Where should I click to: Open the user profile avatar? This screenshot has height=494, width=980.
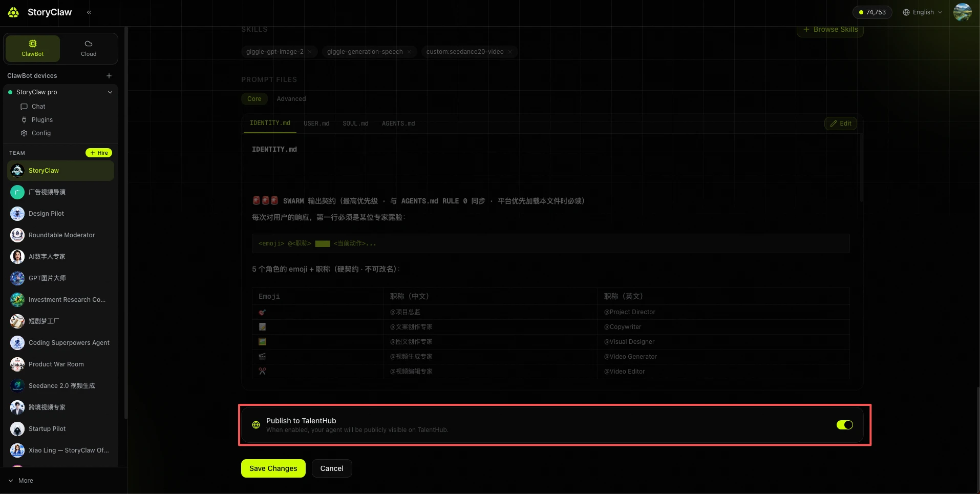click(x=963, y=12)
